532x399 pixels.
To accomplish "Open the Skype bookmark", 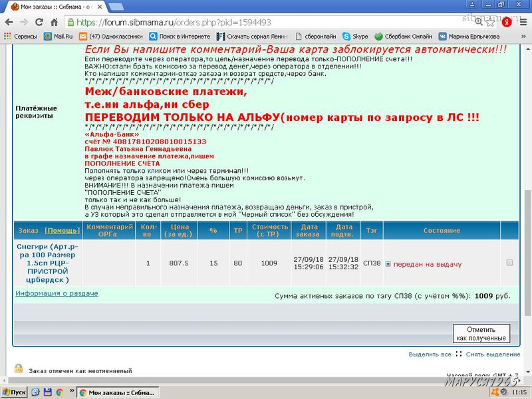I will pyautogui.click(x=355, y=37).
